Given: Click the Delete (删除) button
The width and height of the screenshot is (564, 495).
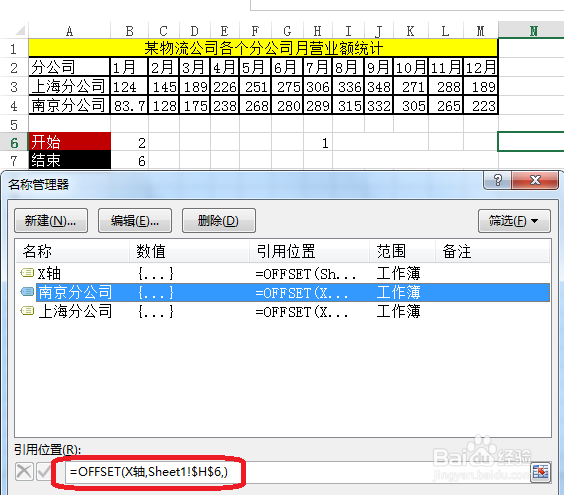Looking at the screenshot, I should pos(219,221).
